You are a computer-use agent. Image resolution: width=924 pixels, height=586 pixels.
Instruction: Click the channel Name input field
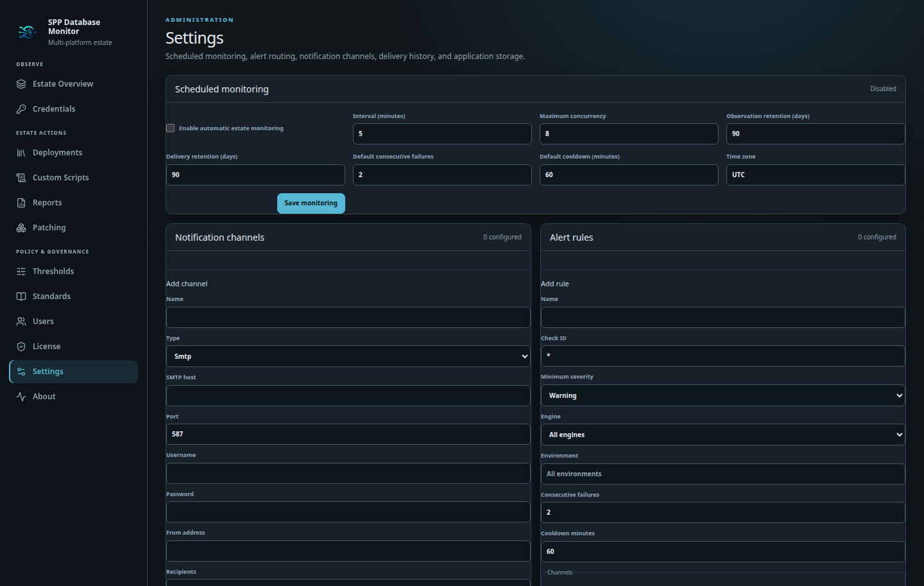(x=348, y=317)
